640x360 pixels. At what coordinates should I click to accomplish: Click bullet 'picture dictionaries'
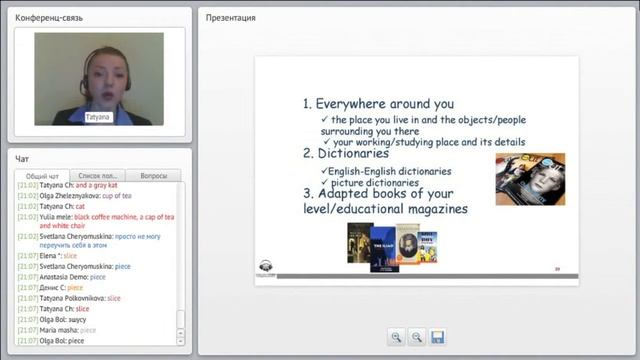(x=370, y=182)
